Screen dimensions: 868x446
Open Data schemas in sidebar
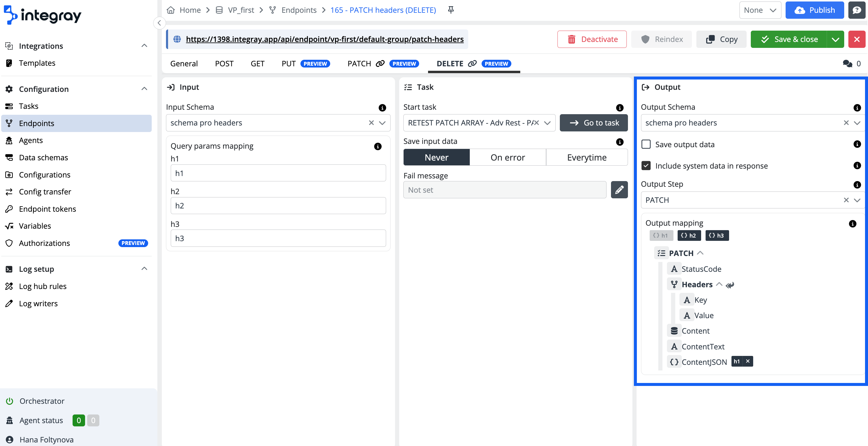(x=43, y=157)
